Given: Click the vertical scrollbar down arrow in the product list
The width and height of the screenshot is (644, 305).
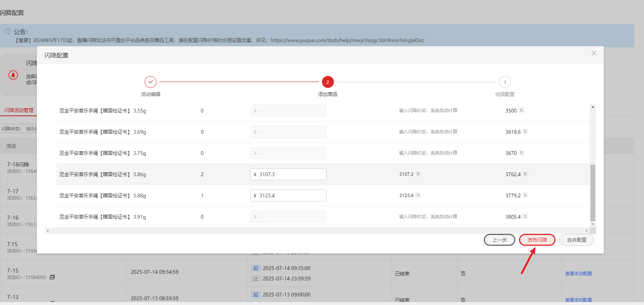Looking at the screenshot, I should (593, 224).
